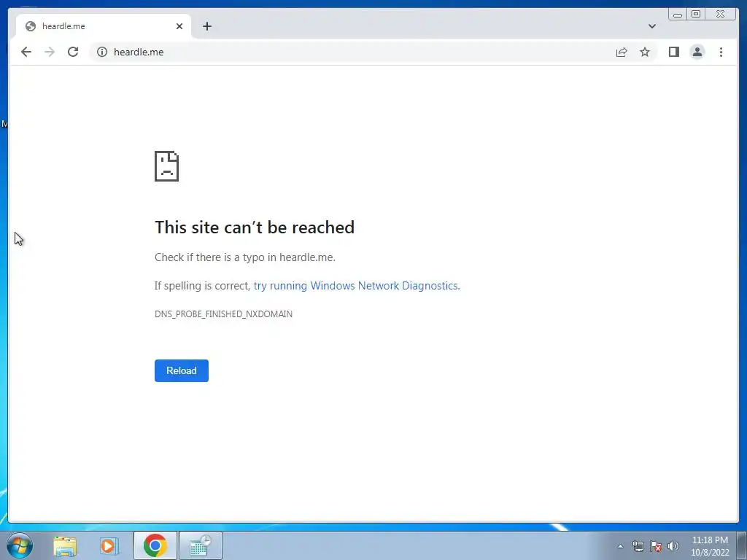The width and height of the screenshot is (747, 560).
Task: Open the Windows Start menu orb
Action: pyautogui.click(x=20, y=545)
